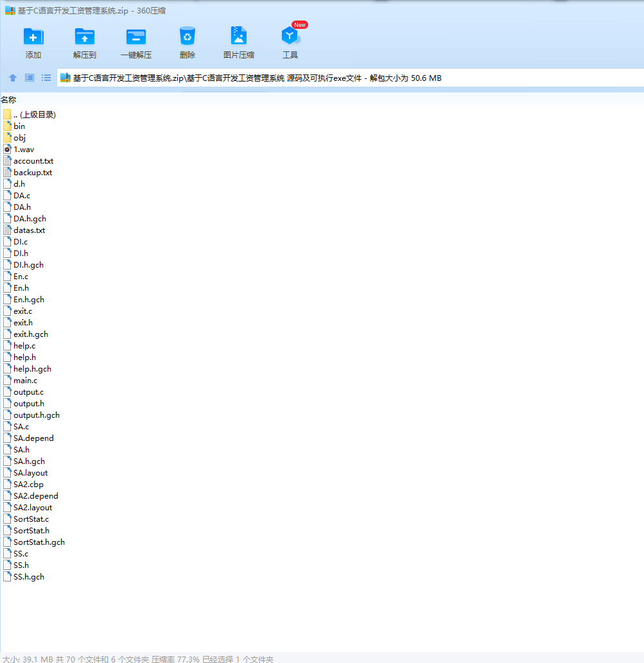Select file exit.h
Screen dimensions: 644x663
(18, 323)
